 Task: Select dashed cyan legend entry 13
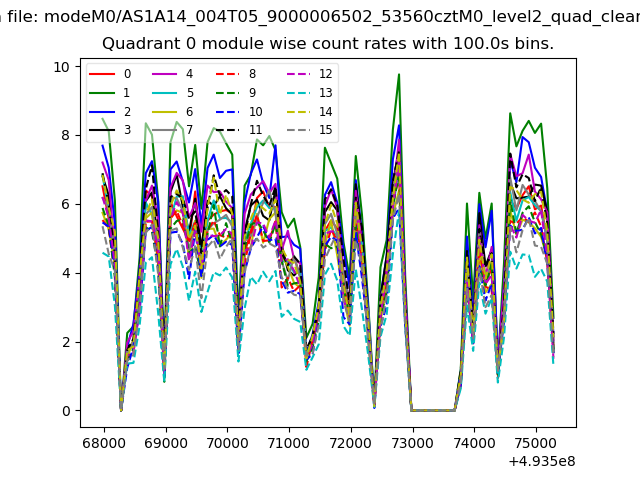pyautogui.click(x=299, y=93)
